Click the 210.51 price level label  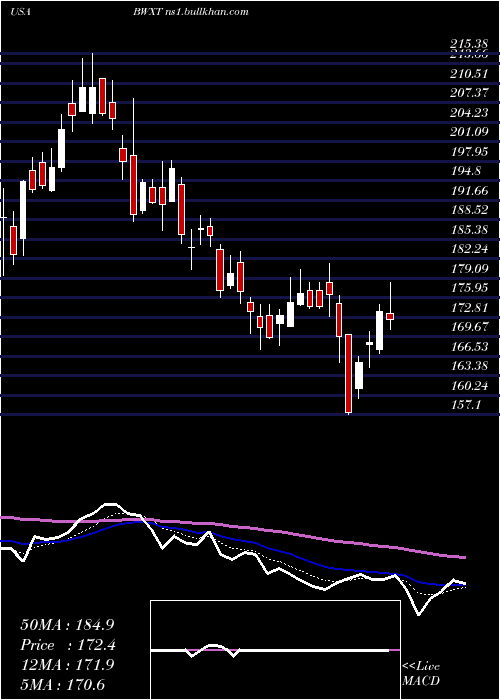click(469, 73)
